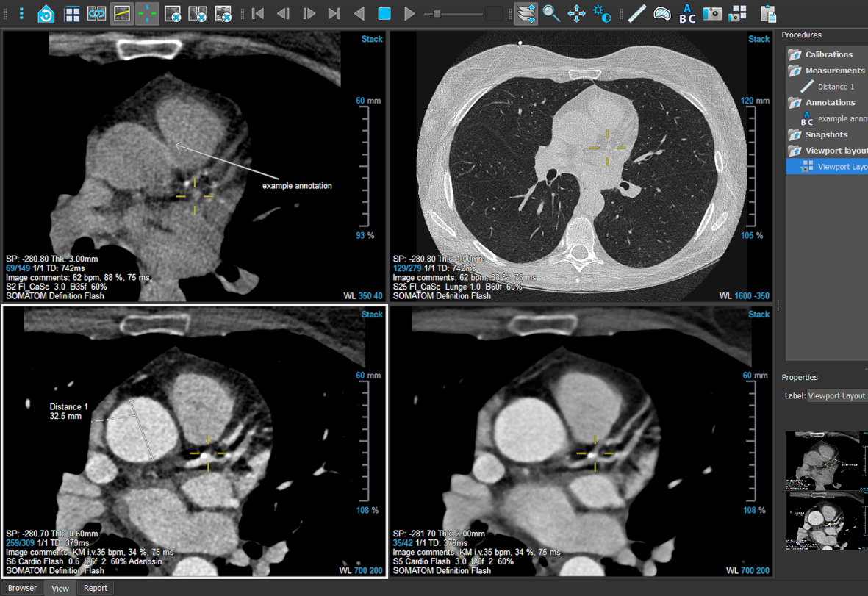The width and height of the screenshot is (868, 596).
Task: Select Distance 1 in the Procedures list
Action: coord(839,86)
